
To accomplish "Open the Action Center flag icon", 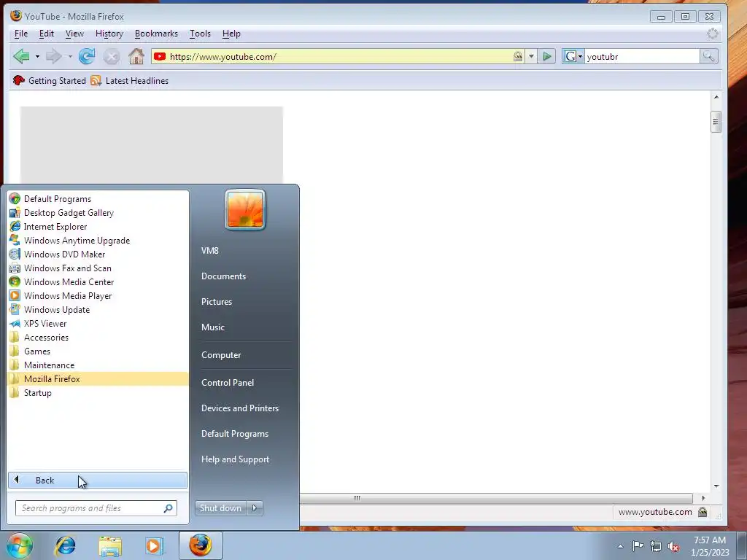I will tap(638, 545).
